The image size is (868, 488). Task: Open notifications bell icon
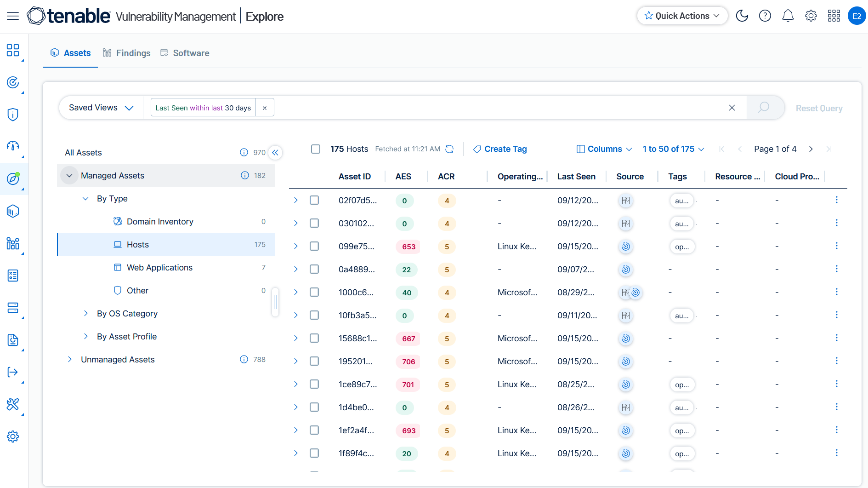pos(788,16)
